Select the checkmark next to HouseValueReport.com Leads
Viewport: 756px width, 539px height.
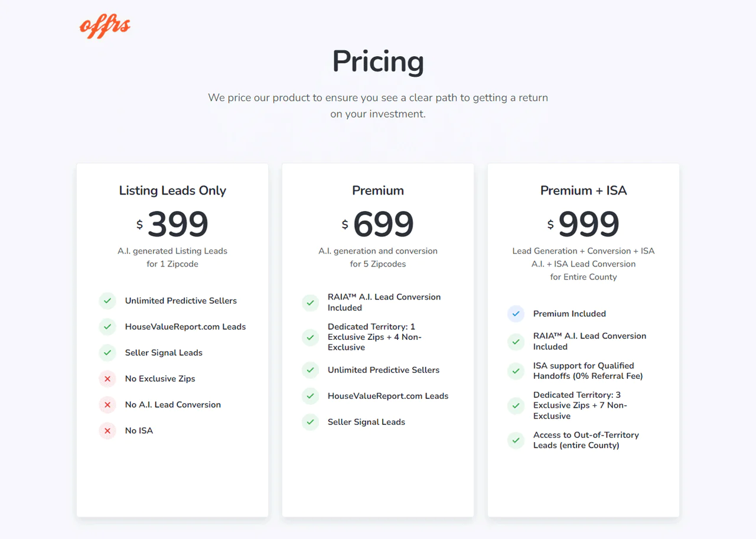107,327
